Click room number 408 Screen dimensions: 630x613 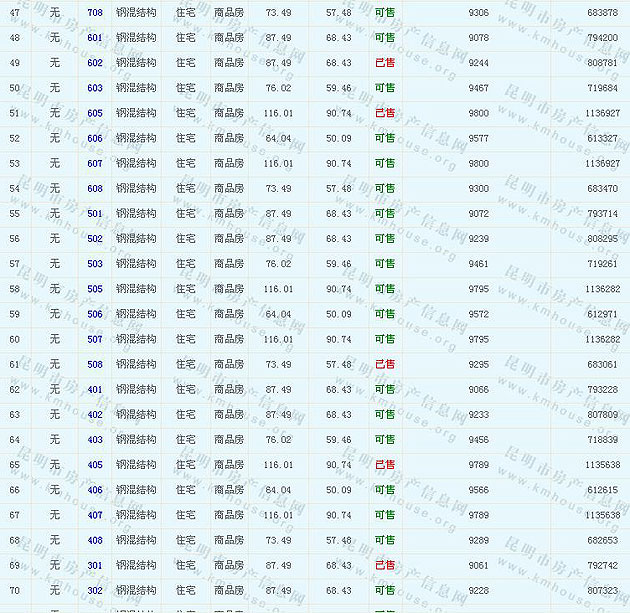pyautogui.click(x=95, y=541)
